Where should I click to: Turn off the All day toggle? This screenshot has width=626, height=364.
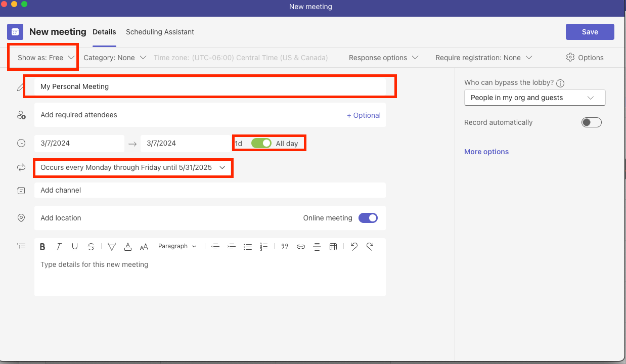pyautogui.click(x=261, y=144)
